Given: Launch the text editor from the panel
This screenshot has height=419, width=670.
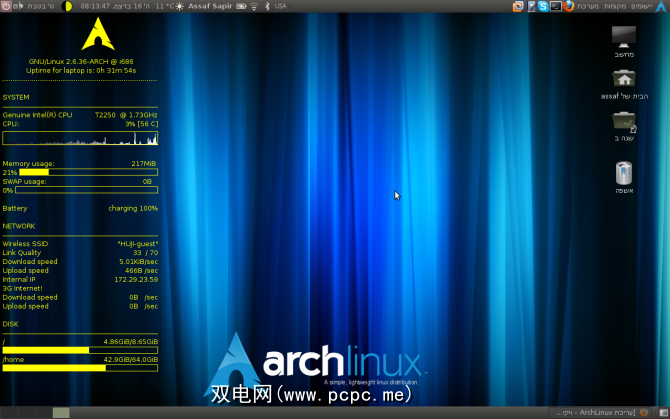Looking at the screenshot, I should [x=531, y=6].
